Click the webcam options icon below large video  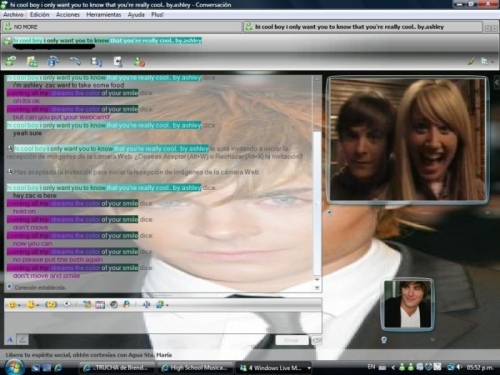pos(329,212)
